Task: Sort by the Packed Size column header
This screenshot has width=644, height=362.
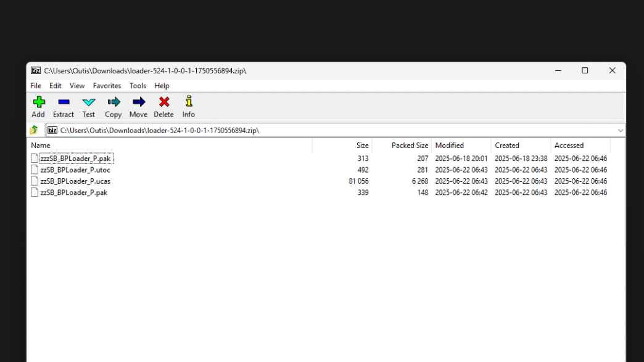Action: tap(409, 146)
